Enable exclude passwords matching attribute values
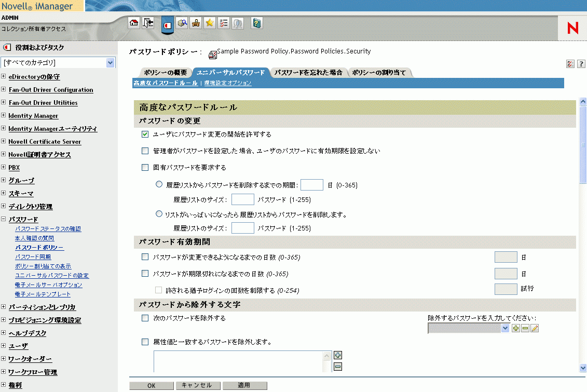Viewport: 587px width, 392px height. 145,342
